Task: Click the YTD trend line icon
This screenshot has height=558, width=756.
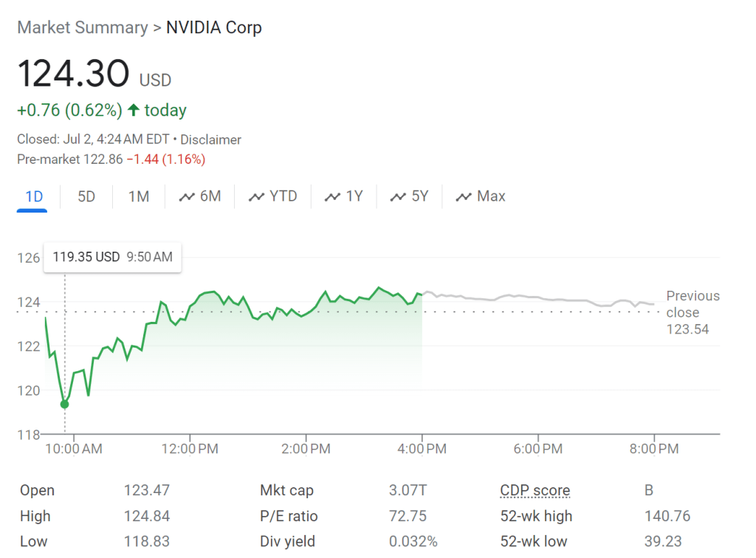Action: (257, 197)
